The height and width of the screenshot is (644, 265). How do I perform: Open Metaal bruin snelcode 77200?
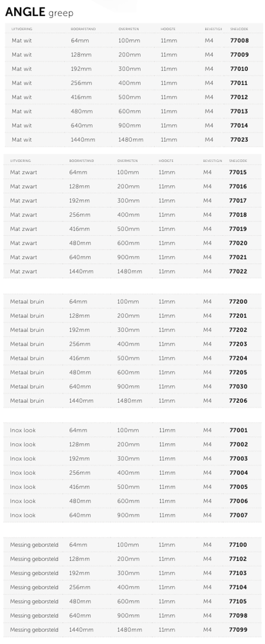[238, 302]
